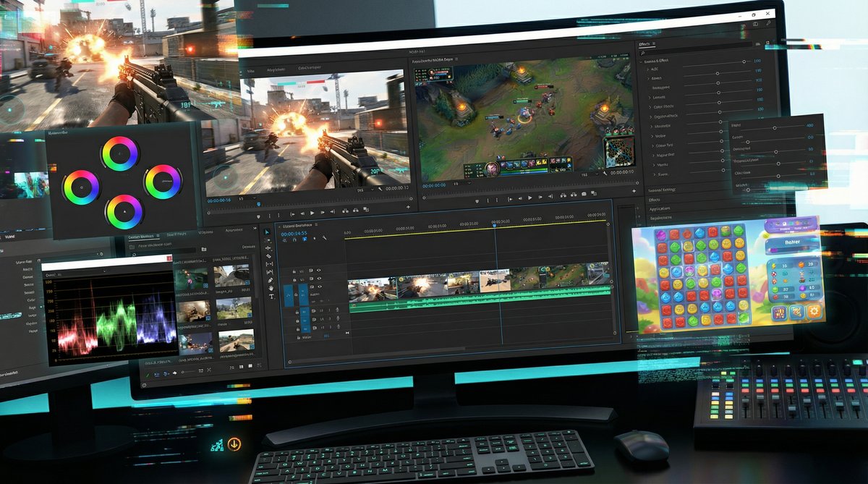Expand the Color effect row
The height and width of the screenshot is (484, 868).
(x=650, y=107)
